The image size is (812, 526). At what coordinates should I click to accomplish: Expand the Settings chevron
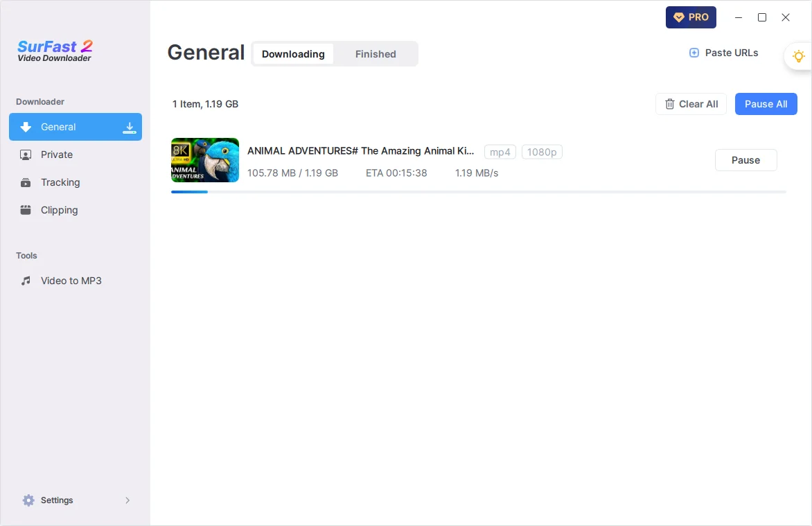coord(127,500)
